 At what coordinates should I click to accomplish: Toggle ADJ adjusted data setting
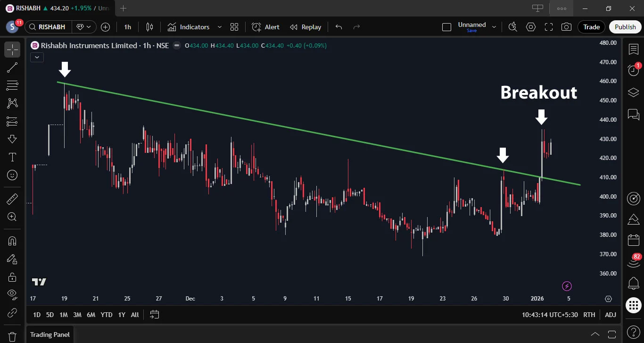point(611,315)
